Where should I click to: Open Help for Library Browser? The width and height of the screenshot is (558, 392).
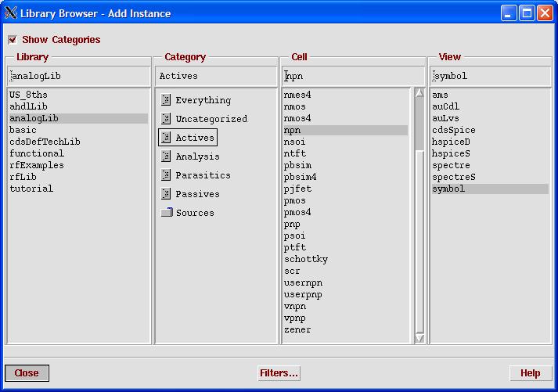tap(530, 373)
